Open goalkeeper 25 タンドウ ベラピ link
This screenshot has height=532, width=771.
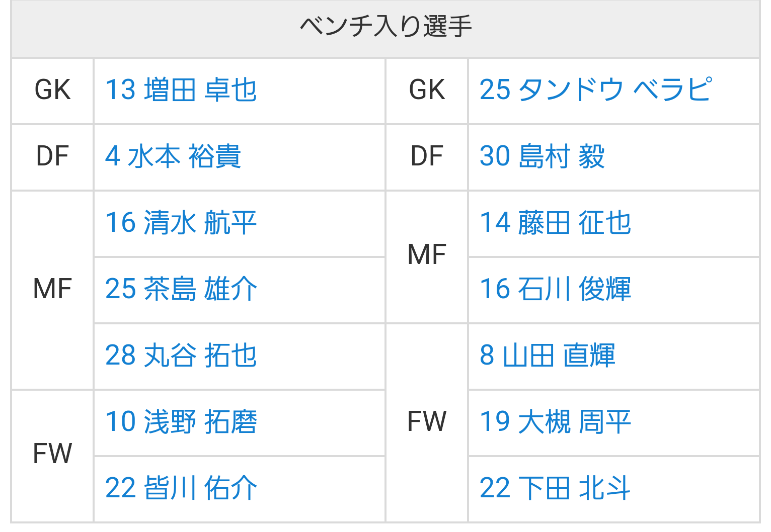point(596,91)
